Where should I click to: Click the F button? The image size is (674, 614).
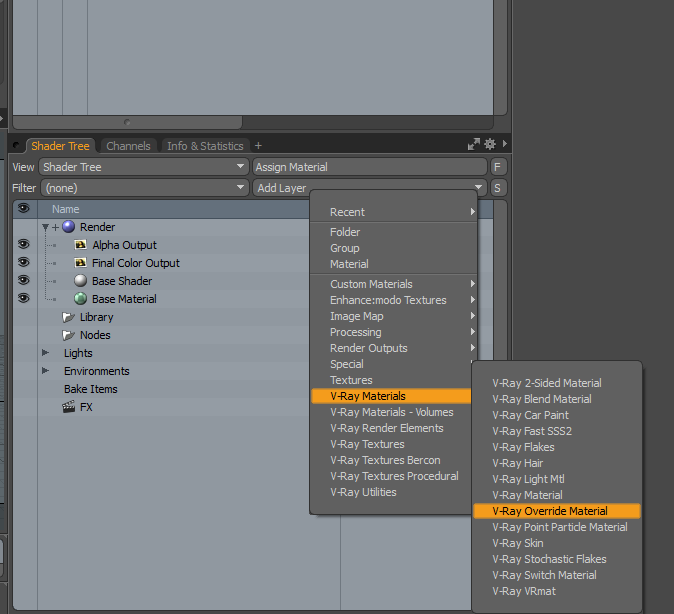(x=498, y=167)
